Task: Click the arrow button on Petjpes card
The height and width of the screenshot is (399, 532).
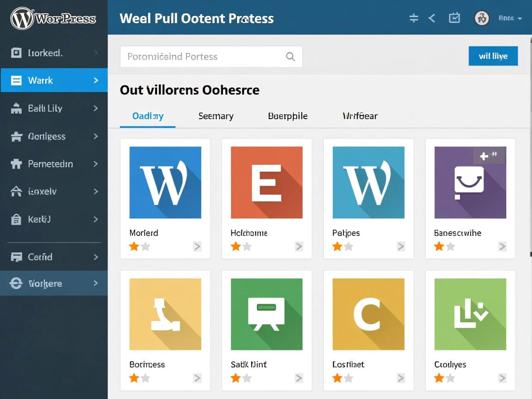Action: pyautogui.click(x=401, y=247)
